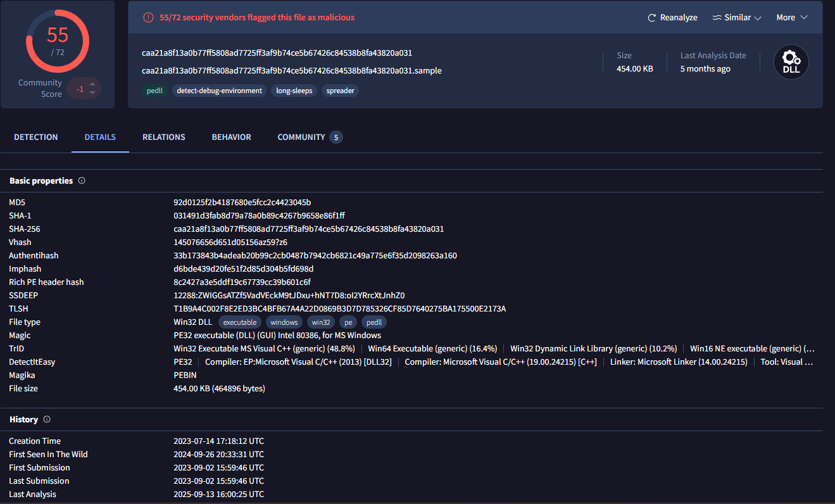Click the Imphash value
The image size is (835, 504).
[x=244, y=269]
